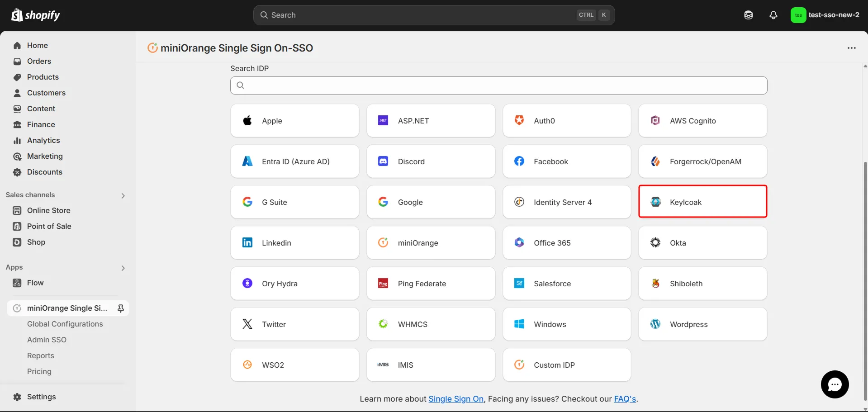Select the miniOrange provider card
This screenshot has width=868, height=412.
pos(431,243)
